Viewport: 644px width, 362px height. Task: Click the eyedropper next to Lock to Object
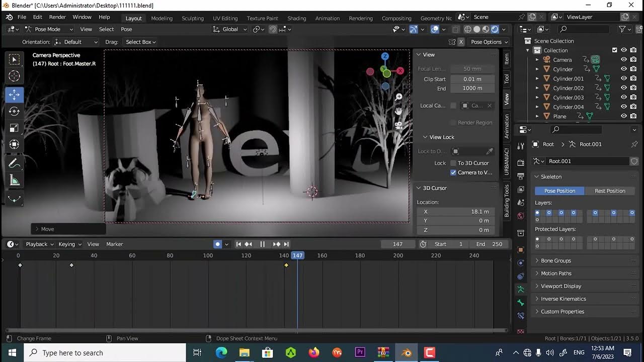click(489, 151)
